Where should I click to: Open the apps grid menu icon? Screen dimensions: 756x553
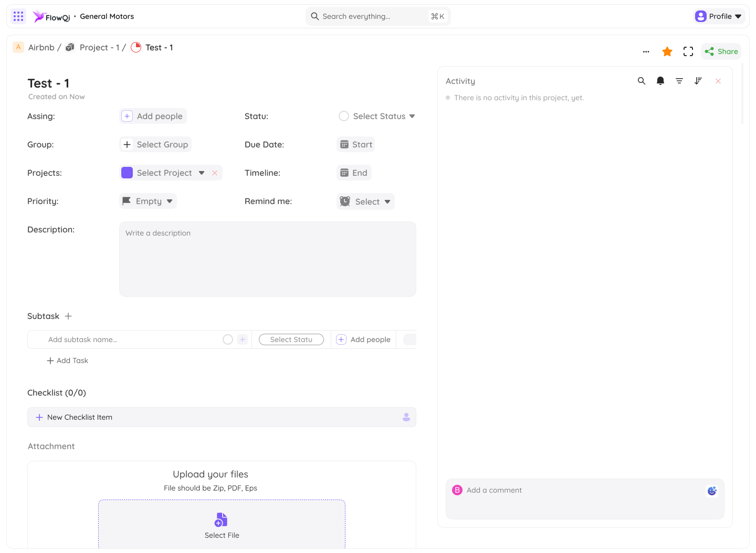coord(18,16)
